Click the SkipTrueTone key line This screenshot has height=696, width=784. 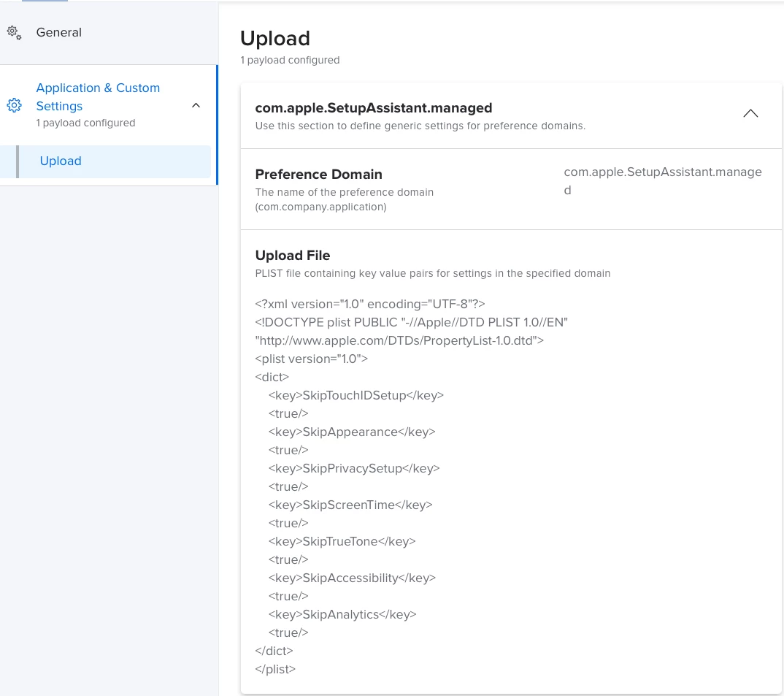(342, 541)
